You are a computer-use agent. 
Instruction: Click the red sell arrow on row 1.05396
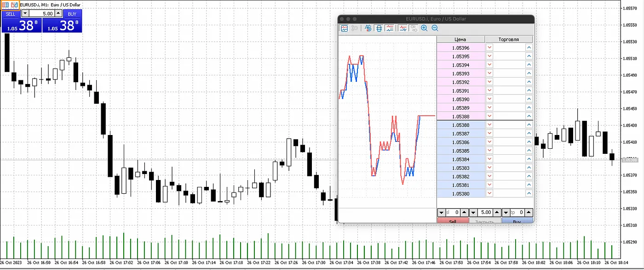tap(489, 48)
